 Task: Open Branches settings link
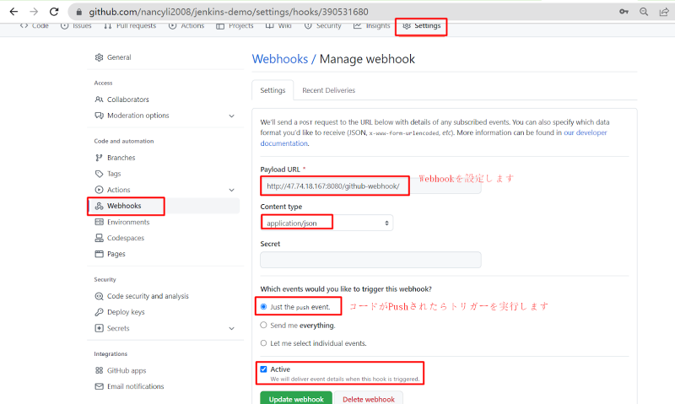coord(121,158)
